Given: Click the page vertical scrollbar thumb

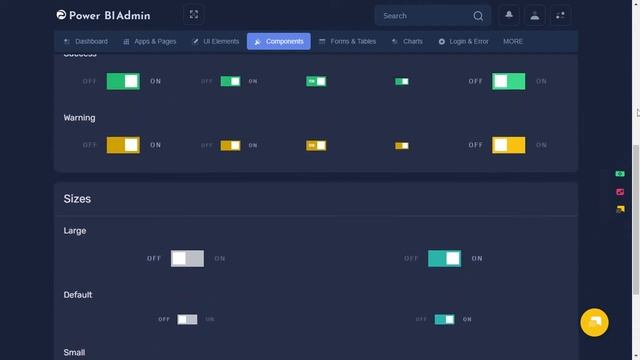Looking at the screenshot, I should 636,220.
